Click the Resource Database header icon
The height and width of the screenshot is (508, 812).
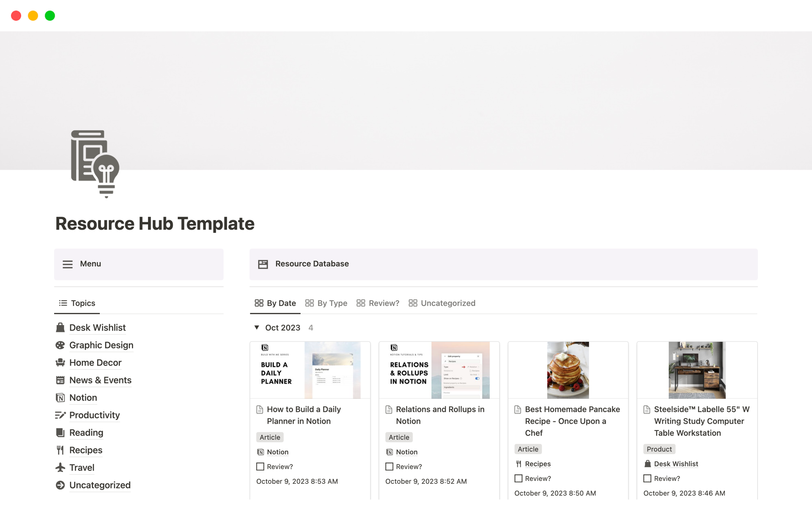point(263,264)
